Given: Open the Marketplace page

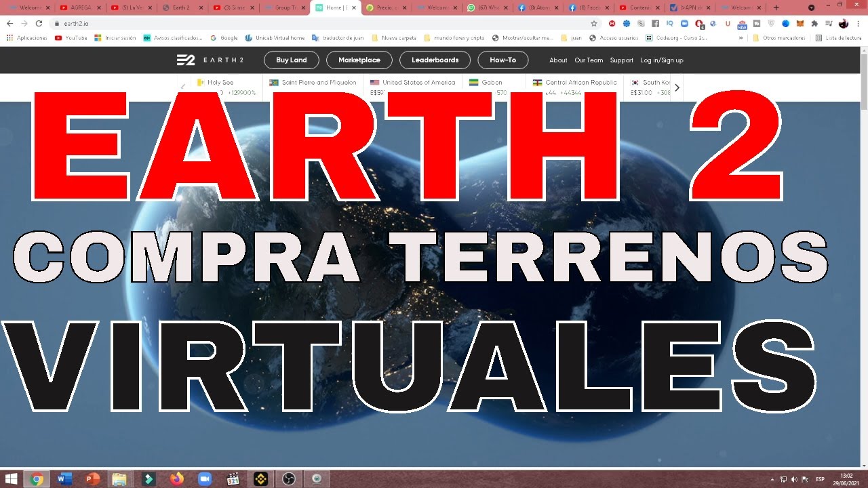Looking at the screenshot, I should coord(359,60).
